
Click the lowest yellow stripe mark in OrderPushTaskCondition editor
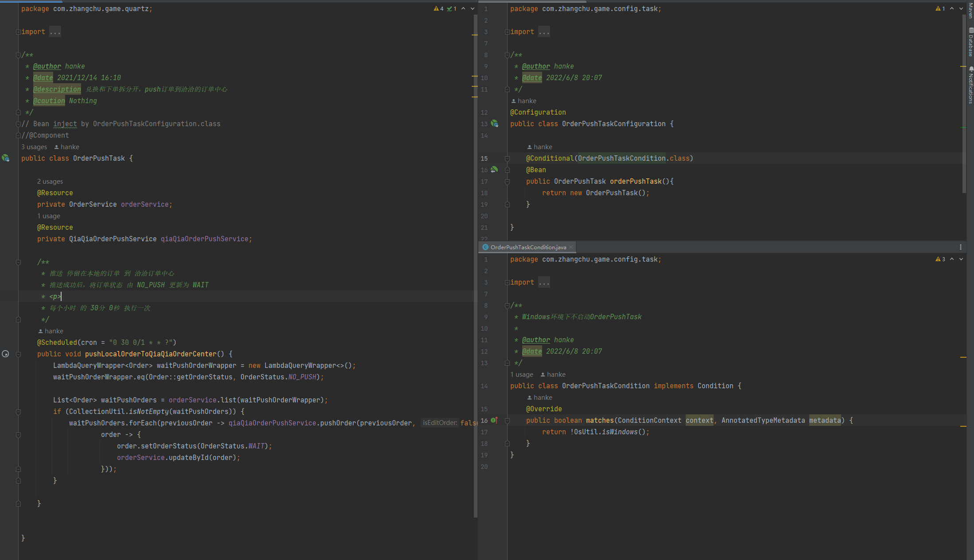(x=963, y=426)
